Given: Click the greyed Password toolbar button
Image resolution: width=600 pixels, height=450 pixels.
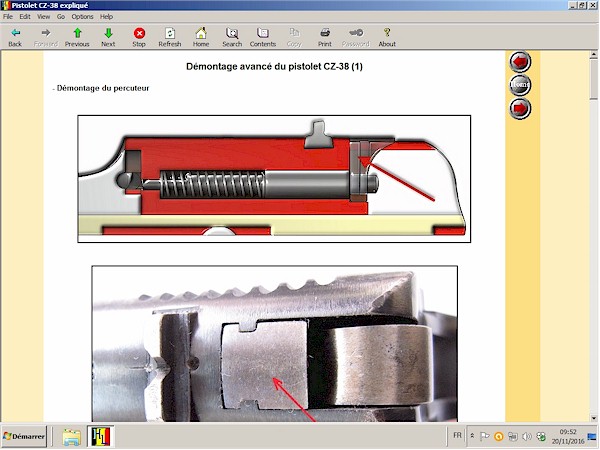Looking at the screenshot, I should (x=355, y=38).
